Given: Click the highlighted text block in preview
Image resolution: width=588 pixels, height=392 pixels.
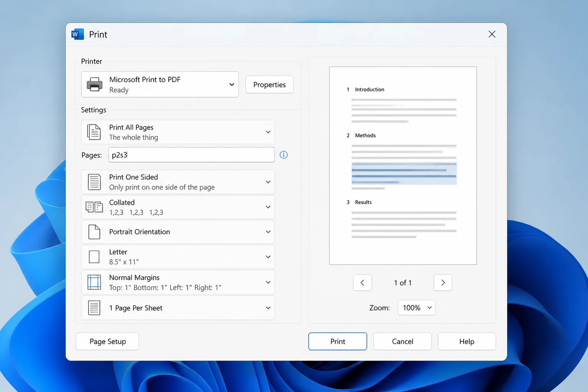Looking at the screenshot, I should [404, 173].
